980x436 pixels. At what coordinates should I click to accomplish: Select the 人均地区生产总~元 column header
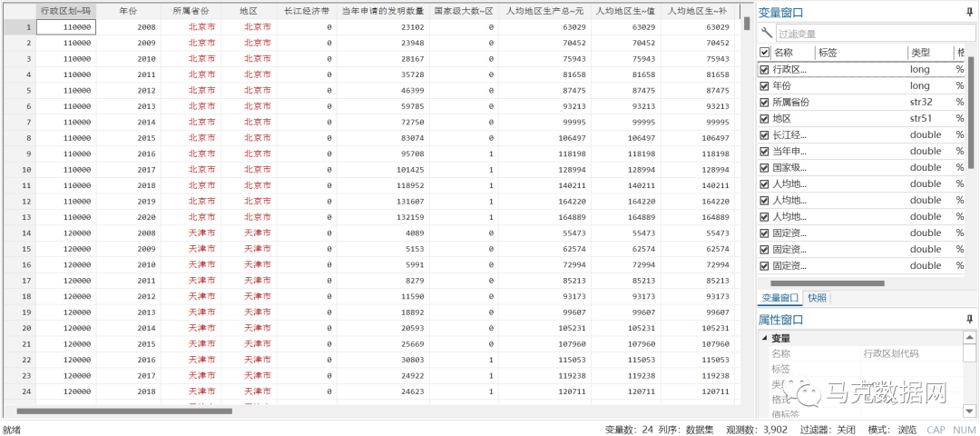pyautogui.click(x=544, y=11)
